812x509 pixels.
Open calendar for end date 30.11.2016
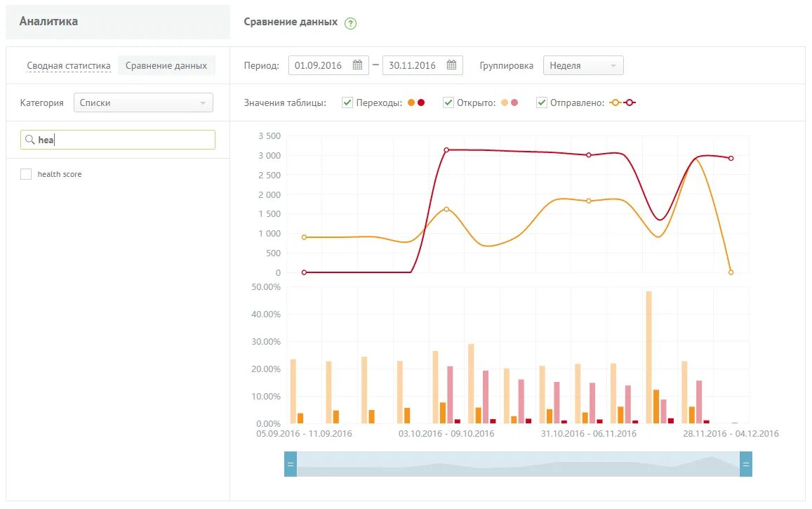click(451, 65)
